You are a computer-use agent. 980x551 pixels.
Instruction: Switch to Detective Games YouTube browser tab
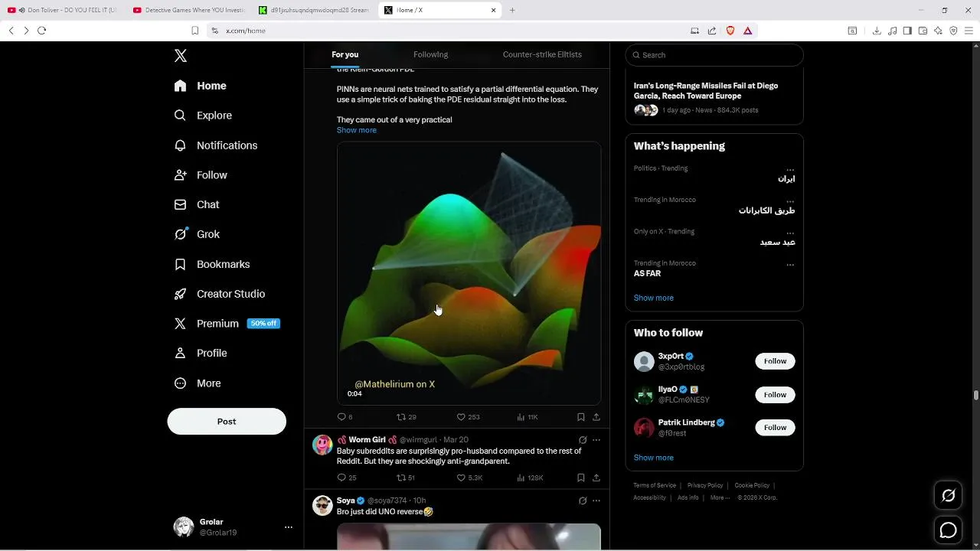(x=188, y=10)
